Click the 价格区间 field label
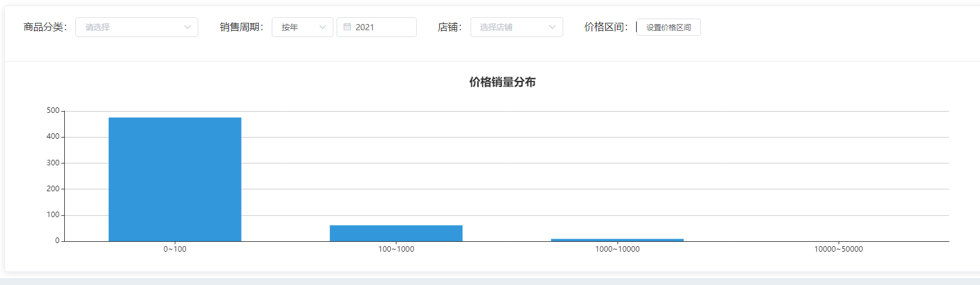This screenshot has width=980, height=285. click(x=606, y=27)
